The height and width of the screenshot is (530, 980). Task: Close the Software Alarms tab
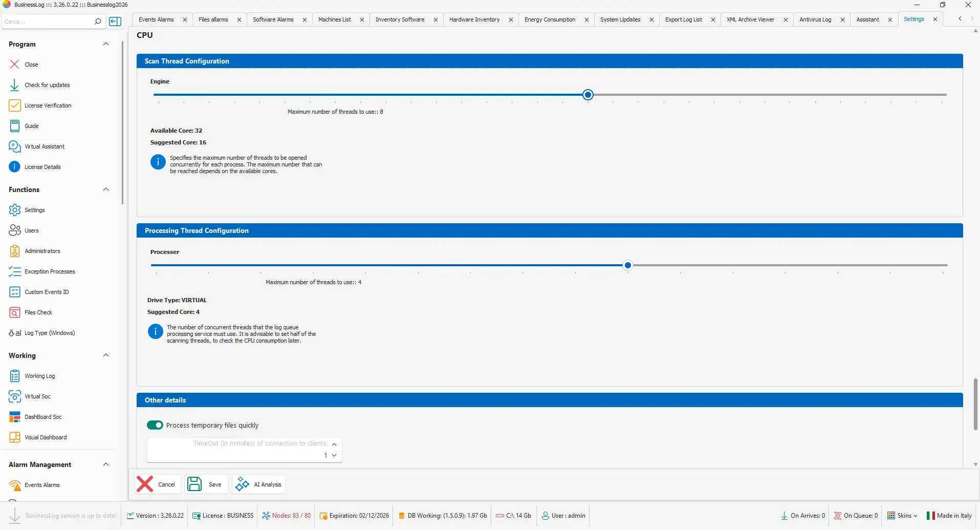(x=304, y=19)
